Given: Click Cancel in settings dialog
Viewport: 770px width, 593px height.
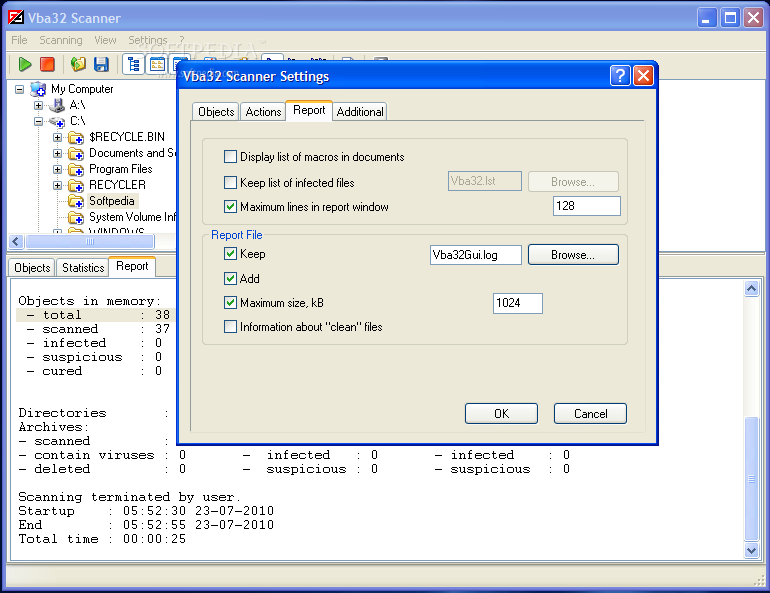Looking at the screenshot, I should [x=590, y=414].
